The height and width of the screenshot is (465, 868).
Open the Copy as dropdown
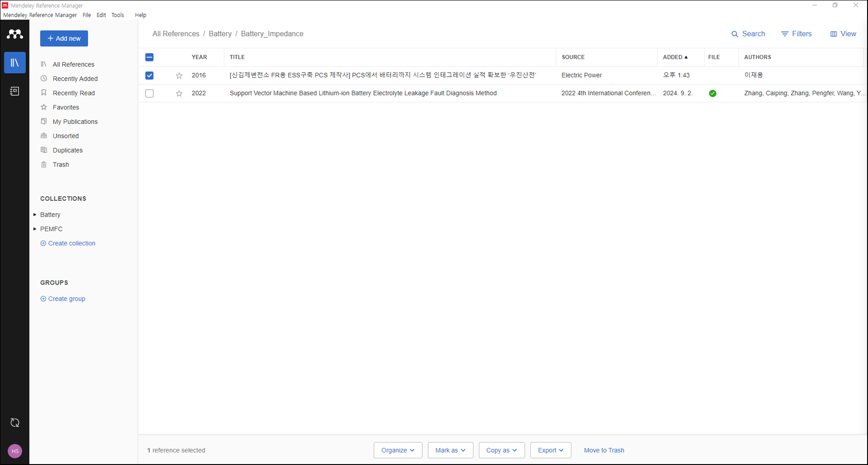pos(501,450)
